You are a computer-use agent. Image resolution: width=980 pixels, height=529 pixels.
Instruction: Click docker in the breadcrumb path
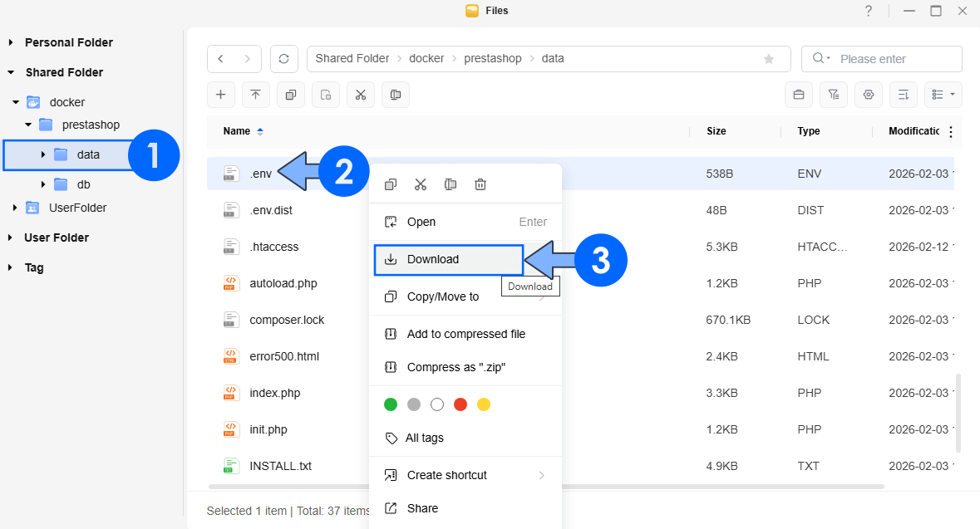(x=426, y=59)
